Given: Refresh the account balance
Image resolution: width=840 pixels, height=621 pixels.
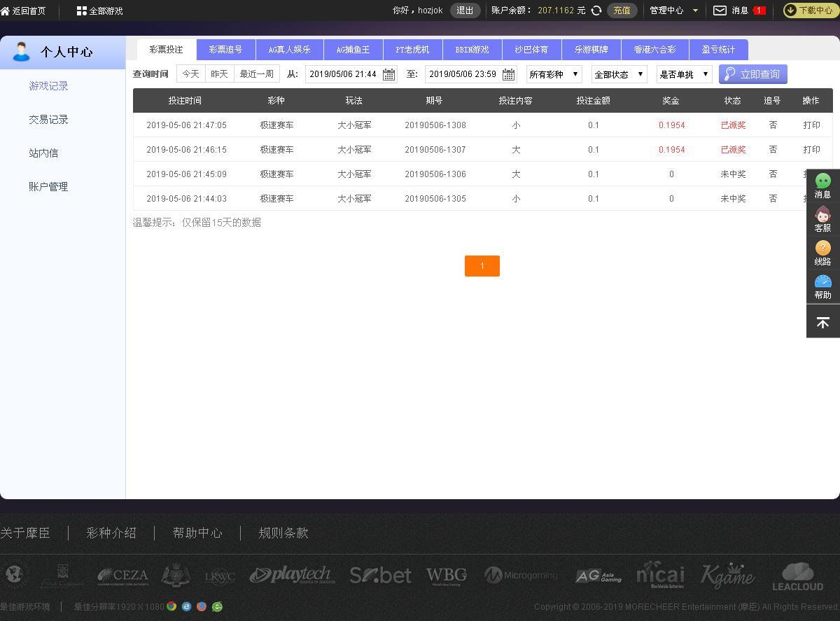Looking at the screenshot, I should (596, 11).
